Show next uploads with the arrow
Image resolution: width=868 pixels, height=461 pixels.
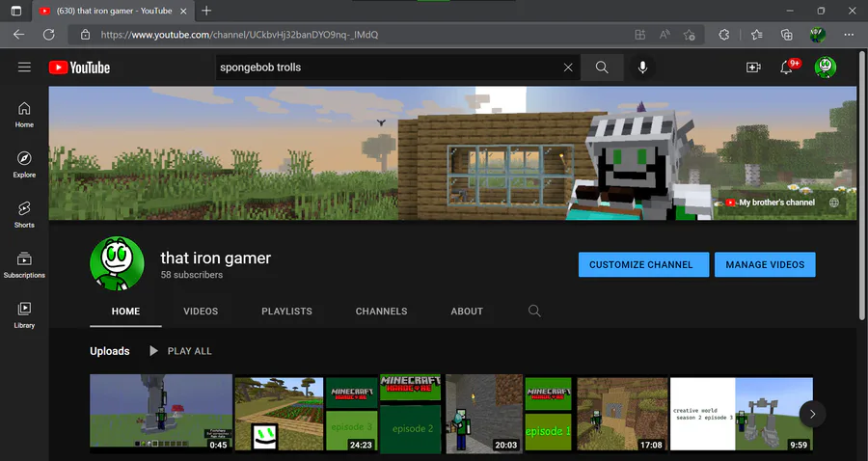[x=812, y=414]
